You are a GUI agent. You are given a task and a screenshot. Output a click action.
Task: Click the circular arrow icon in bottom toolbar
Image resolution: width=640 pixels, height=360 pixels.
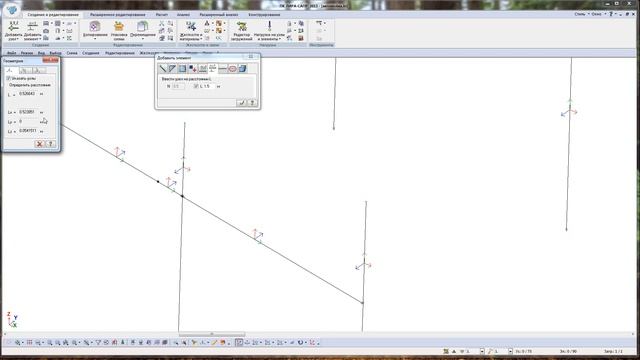[300, 342]
